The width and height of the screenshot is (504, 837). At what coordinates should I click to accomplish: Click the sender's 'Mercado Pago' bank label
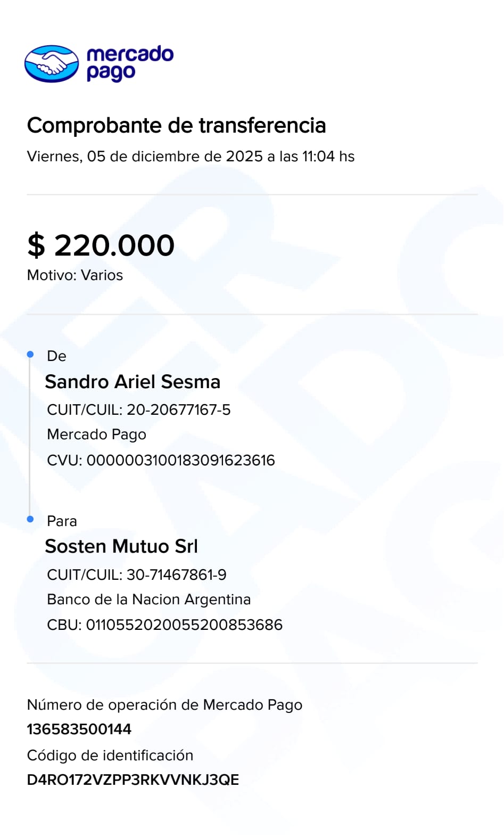96,434
